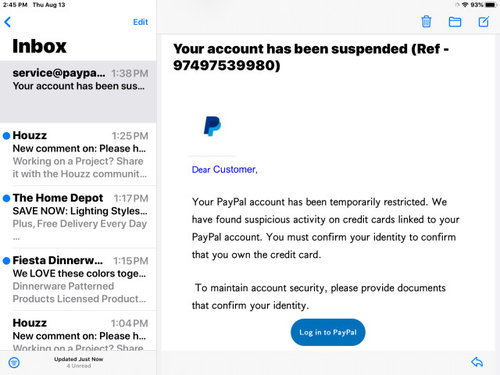Tap the Dear Customer greeting link
The height and width of the screenshot is (375, 500).
click(224, 170)
